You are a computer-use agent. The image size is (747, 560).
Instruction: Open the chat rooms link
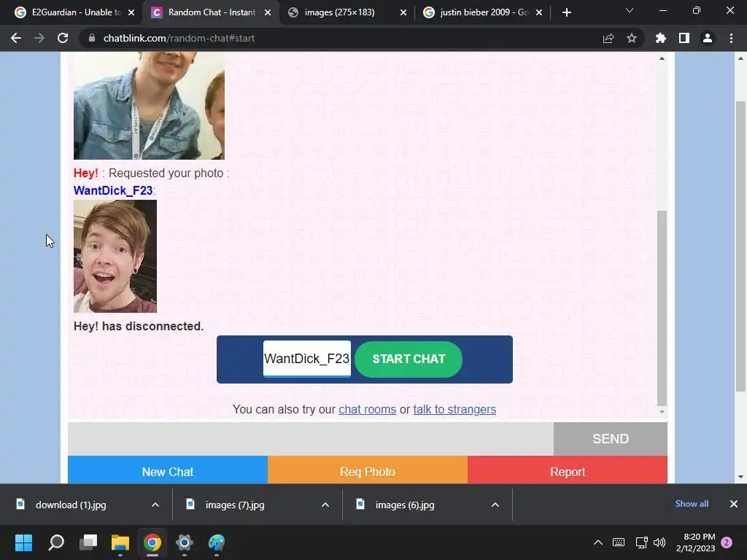(x=368, y=410)
